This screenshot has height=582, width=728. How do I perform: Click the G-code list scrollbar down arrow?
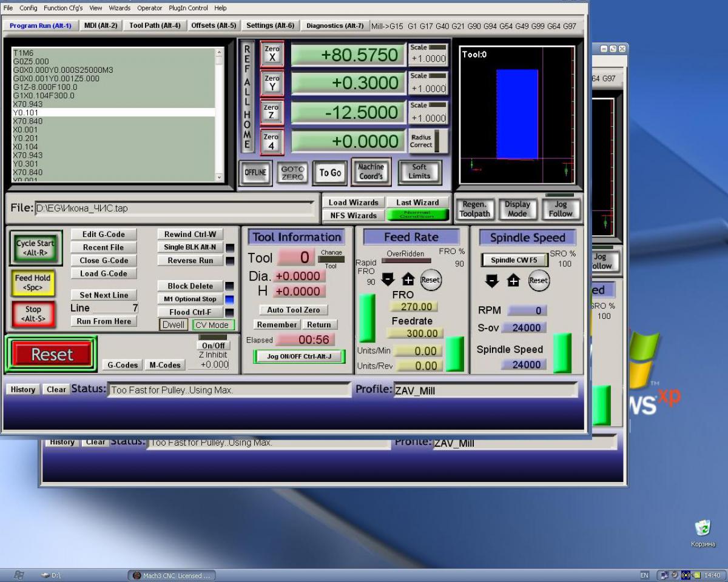click(x=220, y=177)
